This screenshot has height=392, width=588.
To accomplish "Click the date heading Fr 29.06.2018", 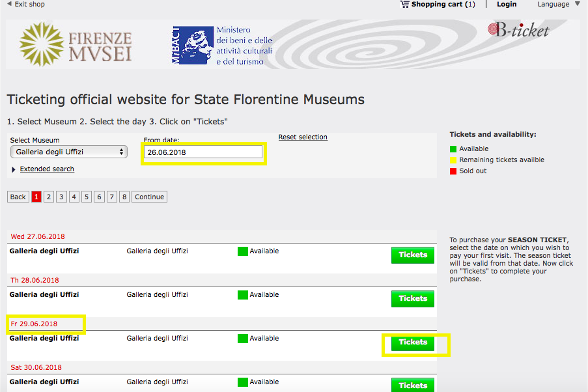I will [34, 324].
